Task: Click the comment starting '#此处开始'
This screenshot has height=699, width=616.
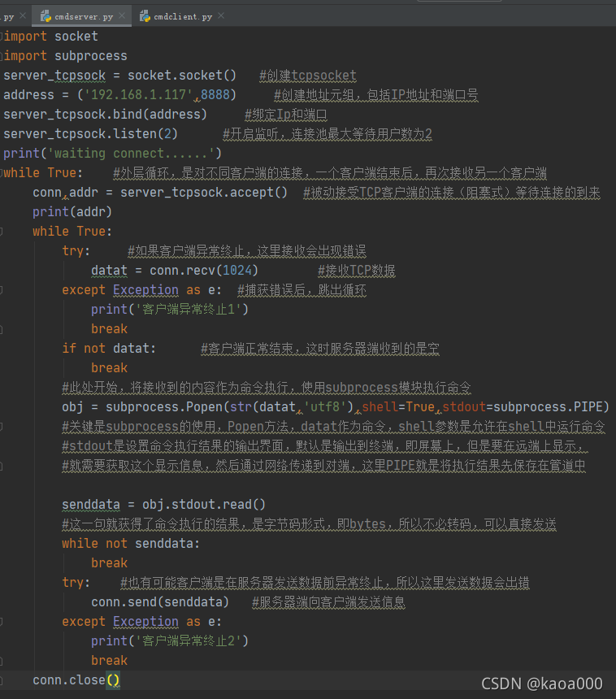Action: point(266,388)
